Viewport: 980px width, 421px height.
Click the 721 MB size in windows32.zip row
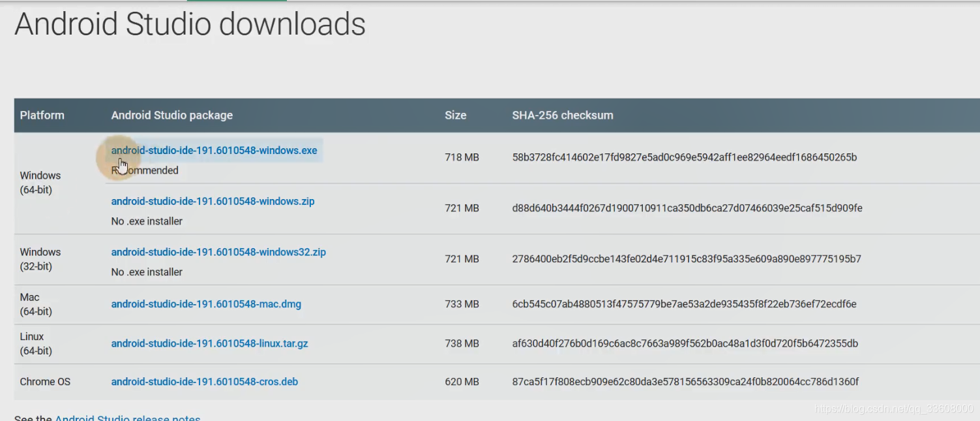462,259
